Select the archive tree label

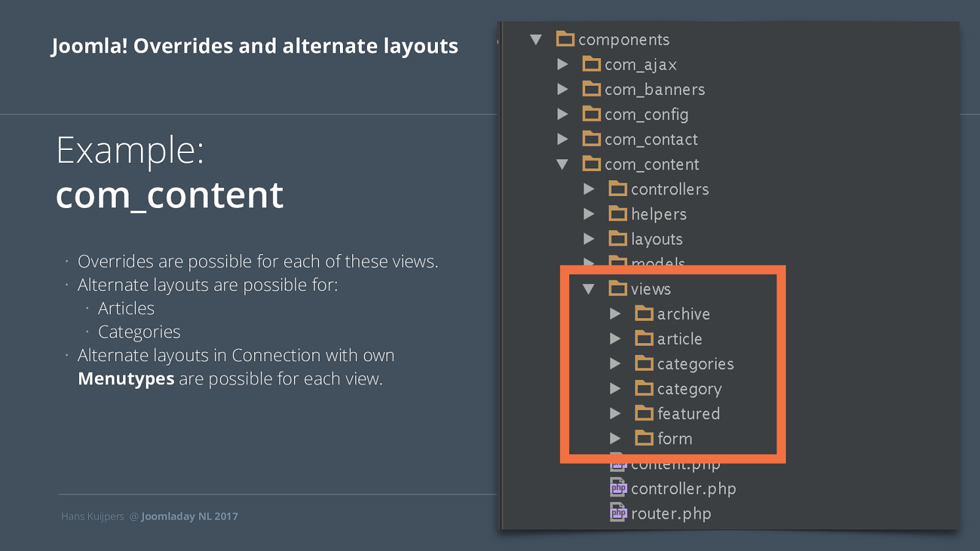(684, 314)
